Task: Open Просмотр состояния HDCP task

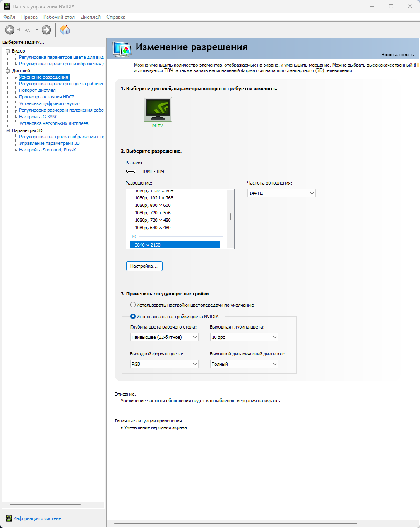Action: click(47, 97)
